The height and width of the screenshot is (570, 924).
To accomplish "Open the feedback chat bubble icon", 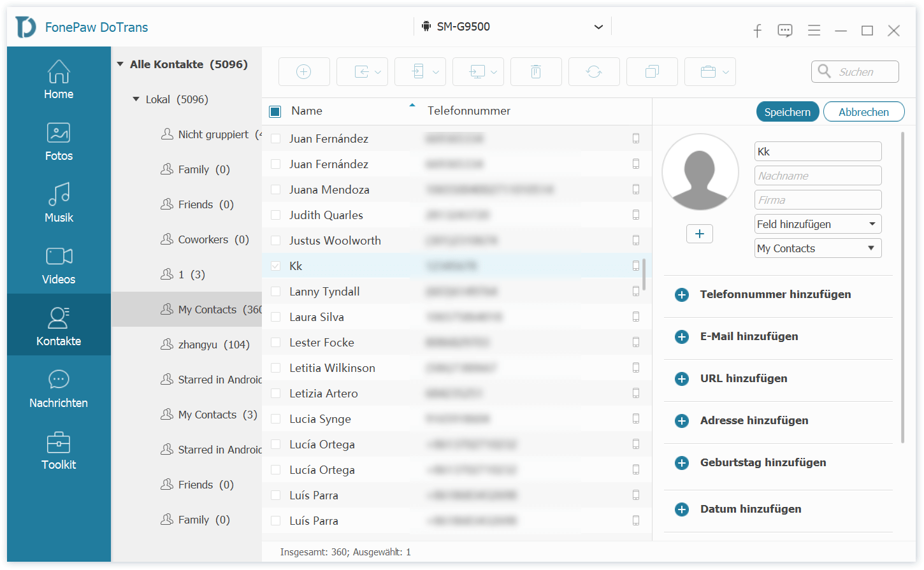I will (x=785, y=31).
